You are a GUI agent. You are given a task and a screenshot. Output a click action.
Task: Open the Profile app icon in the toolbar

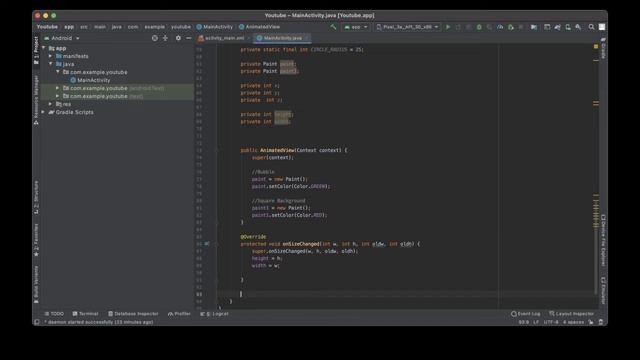tap(500, 27)
